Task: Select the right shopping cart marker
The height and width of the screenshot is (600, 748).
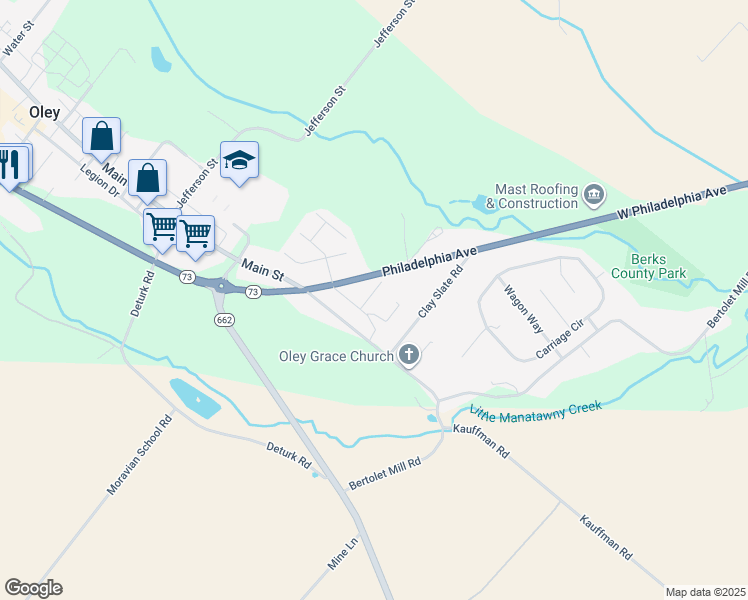Action: point(196,237)
